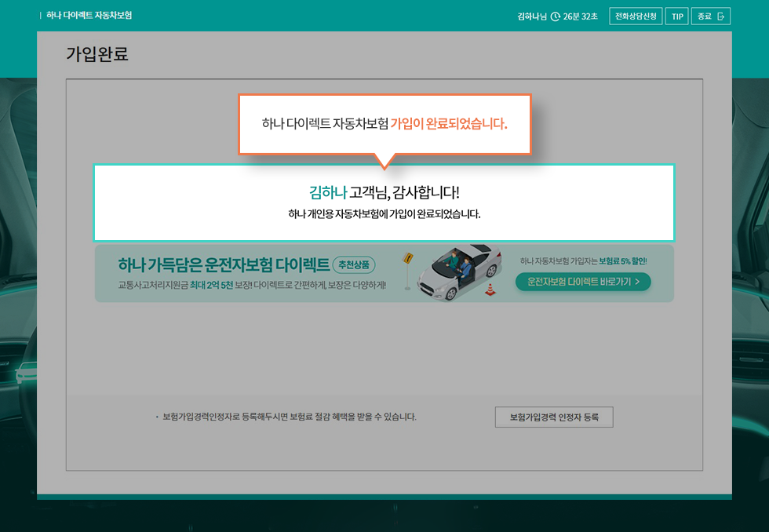The height and width of the screenshot is (532, 769).
Task: Click the 하나 다이렉트 자동차보험 header title
Action: pos(89,15)
